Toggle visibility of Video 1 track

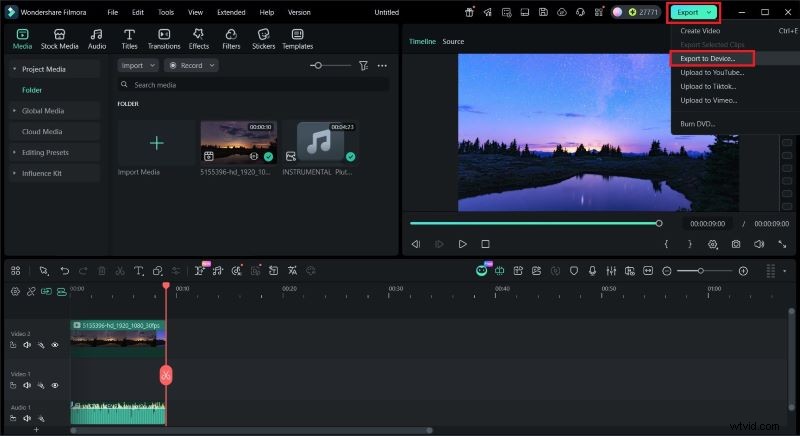(55, 385)
